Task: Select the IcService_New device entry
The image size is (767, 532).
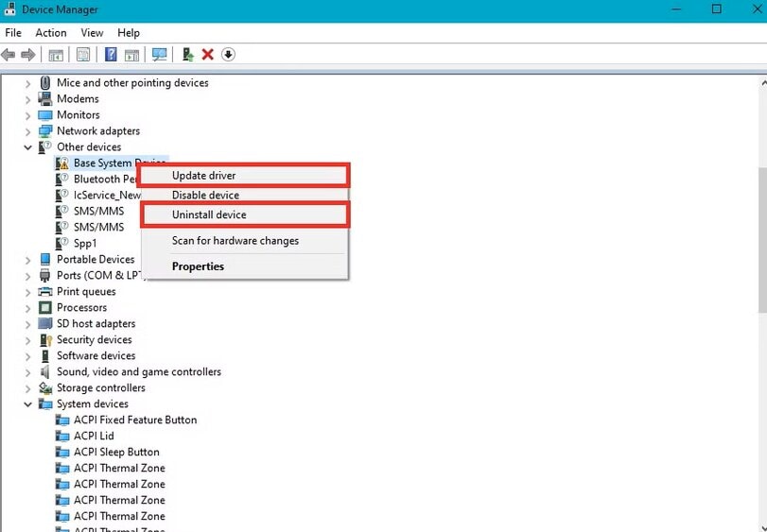Action: (x=107, y=196)
